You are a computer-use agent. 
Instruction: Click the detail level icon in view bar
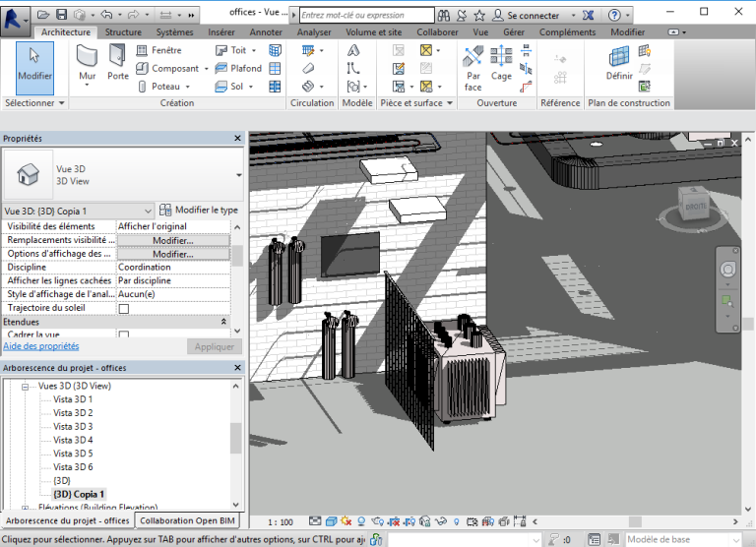click(315, 521)
